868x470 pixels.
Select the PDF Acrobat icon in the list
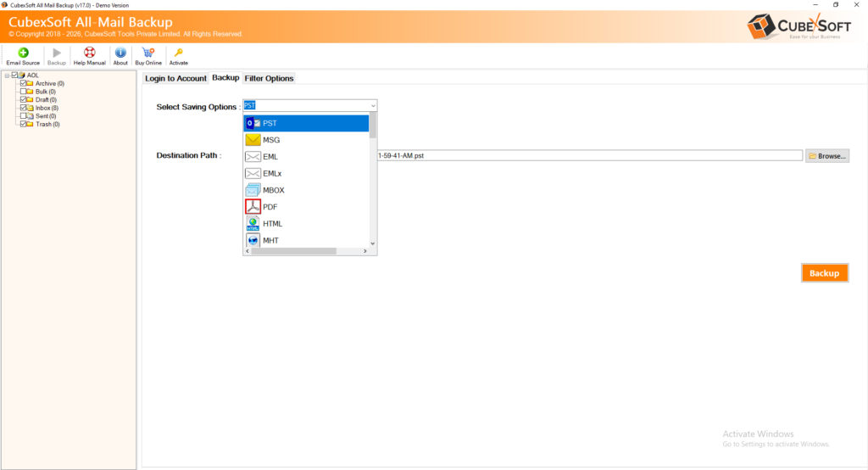pyautogui.click(x=253, y=207)
